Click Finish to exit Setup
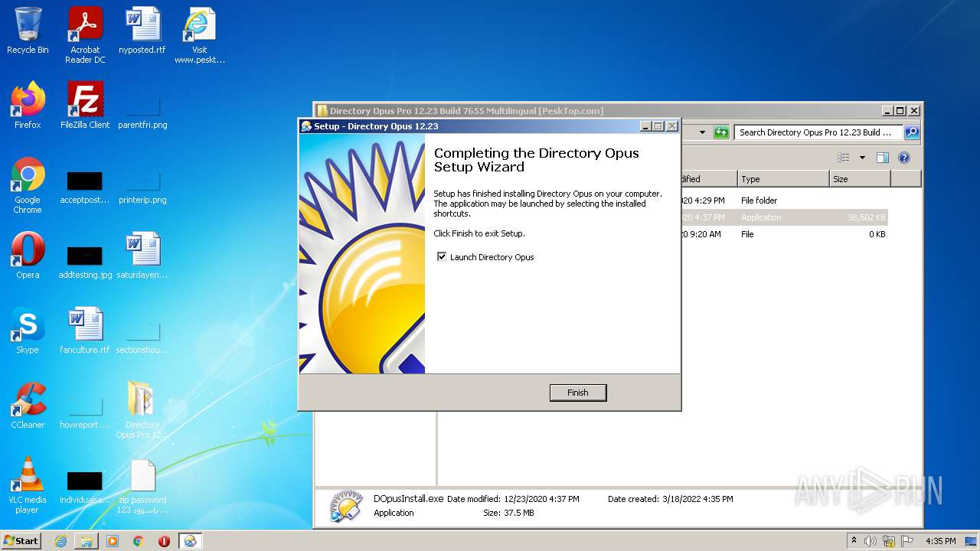 578,393
